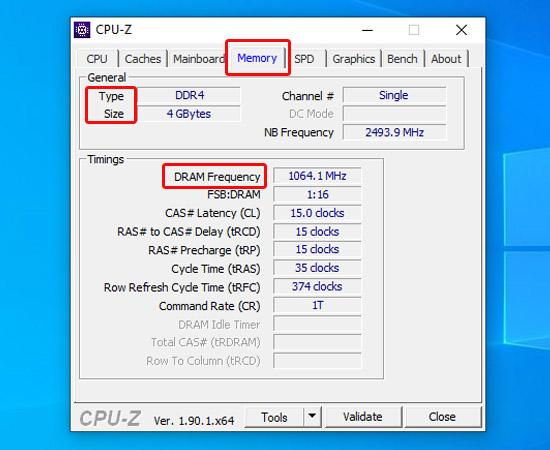550x450 pixels.
Task: Click the 4 GBytes size value
Action: (x=189, y=114)
